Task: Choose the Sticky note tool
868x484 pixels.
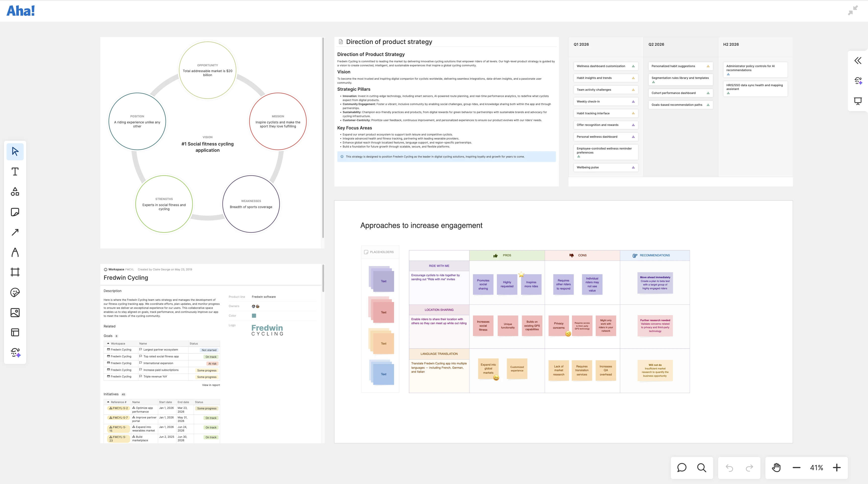Action: coord(15,212)
